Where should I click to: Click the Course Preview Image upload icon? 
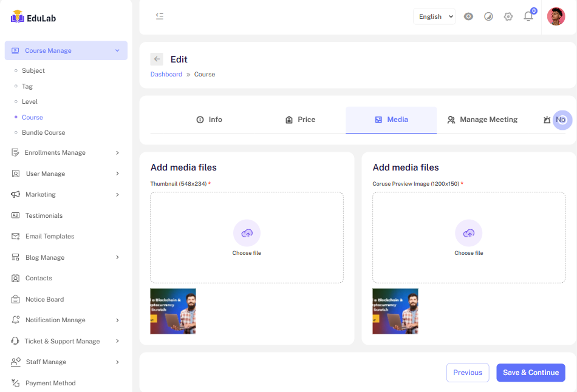(469, 233)
